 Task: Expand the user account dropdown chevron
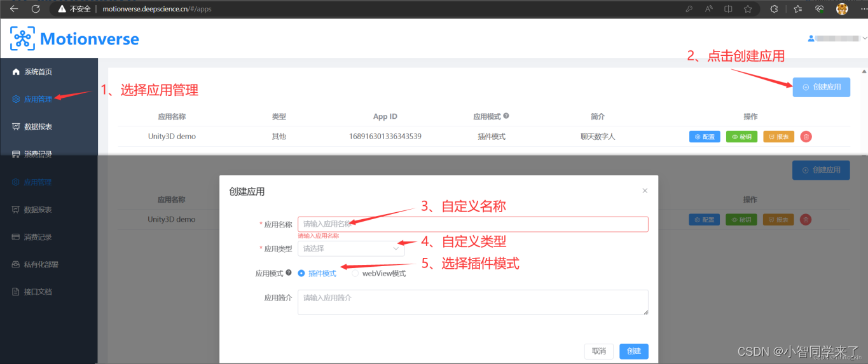tap(864, 38)
